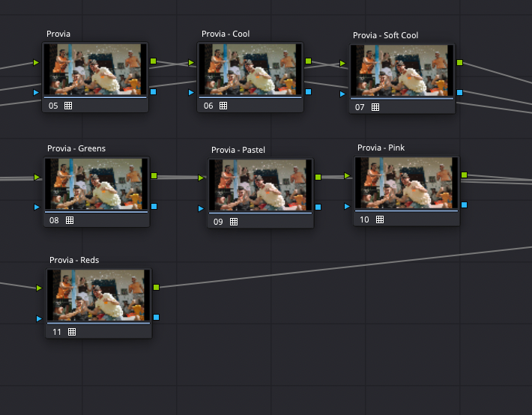
Task: Select the Provia - Cool node thumbnail
Action: 250,69
